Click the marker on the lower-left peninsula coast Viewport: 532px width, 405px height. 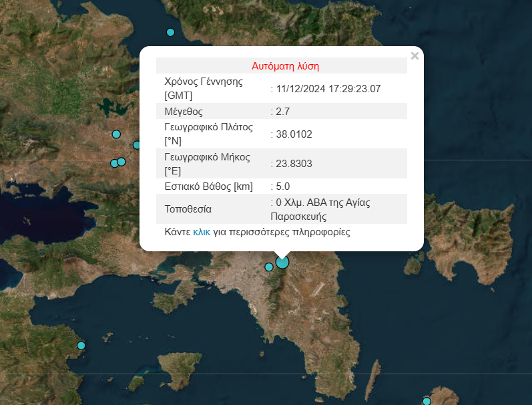pos(81,346)
